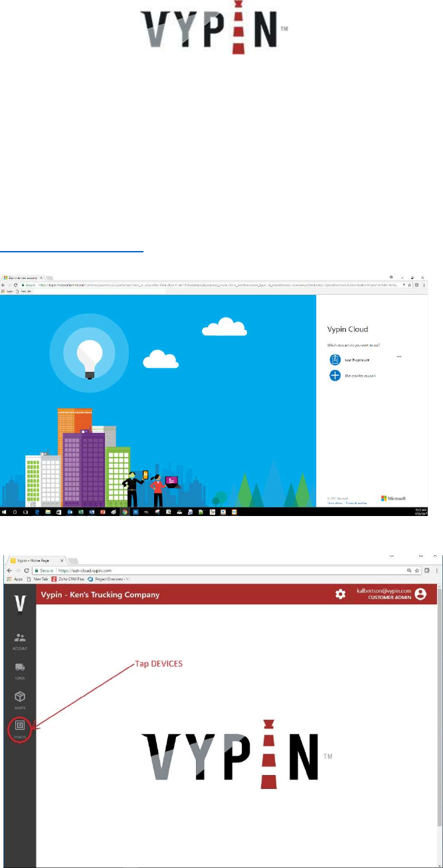Viewport: 443px width, 868px height.
Task: Open Cortana search circle on the taskbar
Action: point(15,512)
